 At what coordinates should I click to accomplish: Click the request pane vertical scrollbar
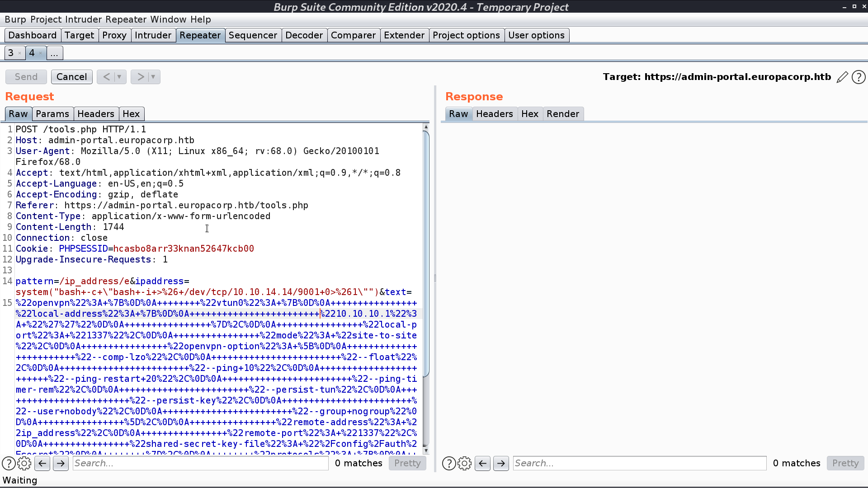click(x=426, y=253)
